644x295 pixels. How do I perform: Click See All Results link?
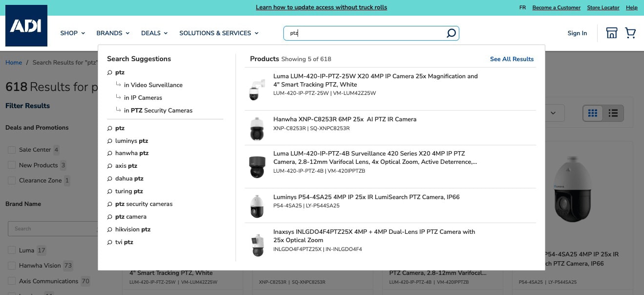pos(512,59)
